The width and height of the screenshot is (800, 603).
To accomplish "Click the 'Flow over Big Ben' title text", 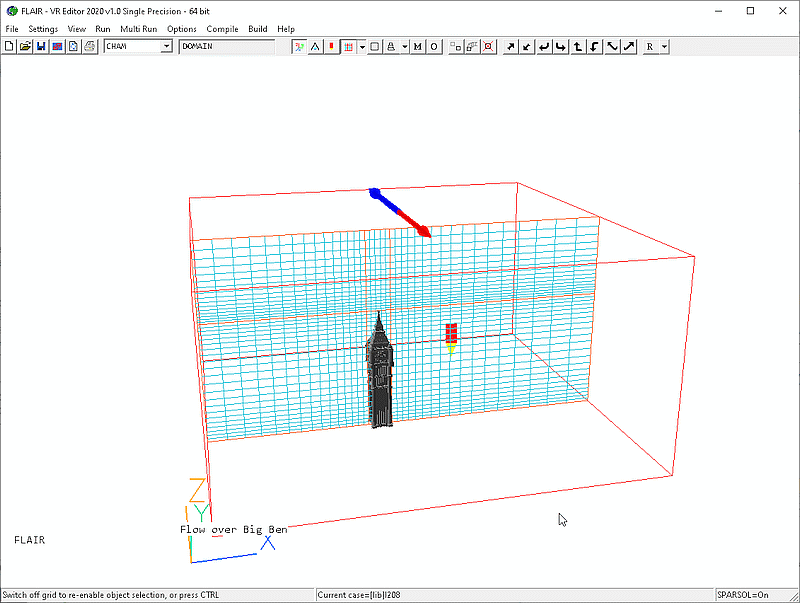I will tap(234, 530).
